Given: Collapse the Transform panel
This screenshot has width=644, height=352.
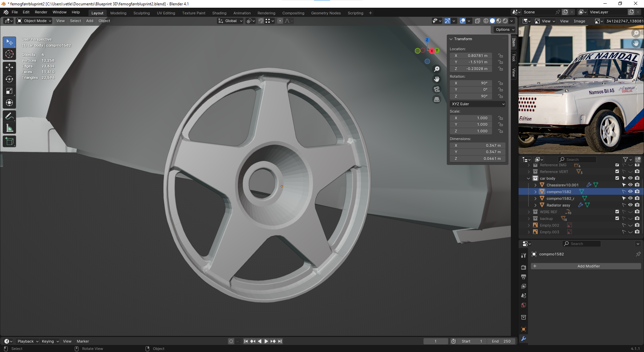Looking at the screenshot, I should click(x=451, y=39).
